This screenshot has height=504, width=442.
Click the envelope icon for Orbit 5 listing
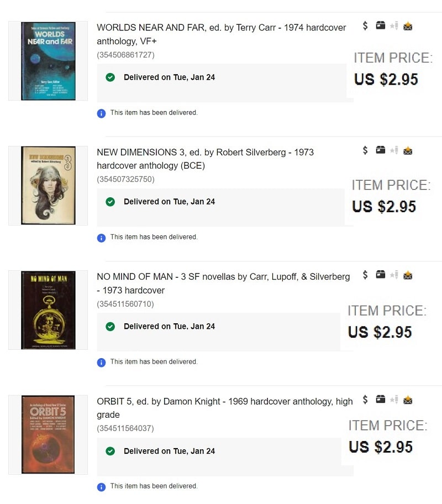[408, 400]
